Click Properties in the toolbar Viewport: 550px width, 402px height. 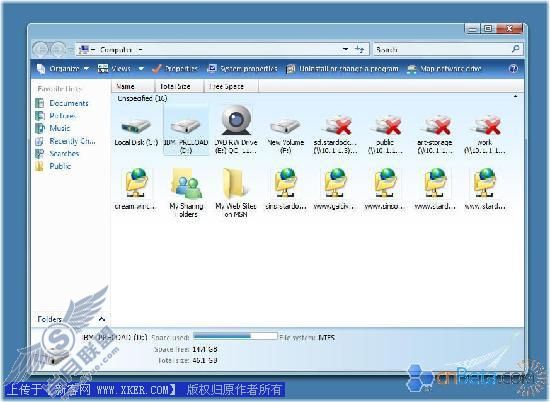(x=175, y=69)
